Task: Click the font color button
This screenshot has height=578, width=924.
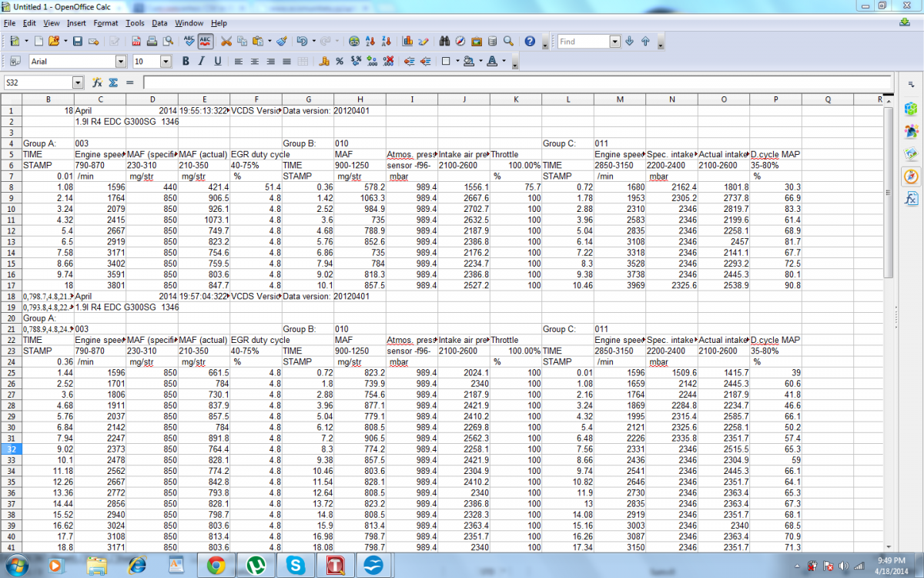Action: pyautogui.click(x=492, y=61)
